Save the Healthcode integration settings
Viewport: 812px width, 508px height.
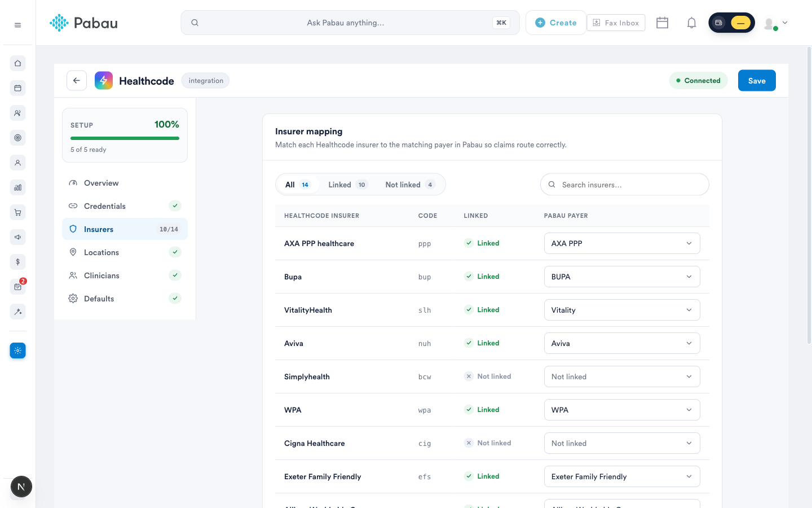[x=757, y=81]
